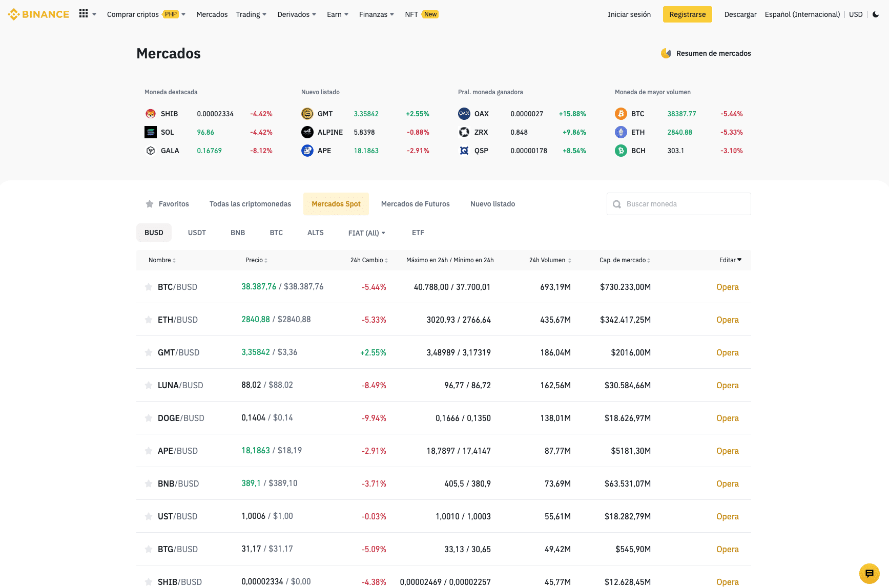This screenshot has height=588, width=889.
Task: Favorite BTC/BUSD with its star
Action: pos(149,287)
